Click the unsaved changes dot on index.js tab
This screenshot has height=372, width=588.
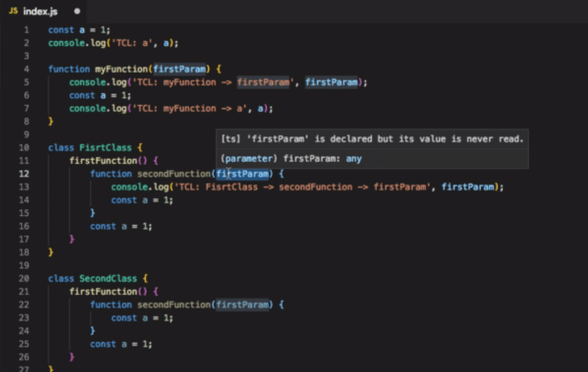click(x=77, y=11)
